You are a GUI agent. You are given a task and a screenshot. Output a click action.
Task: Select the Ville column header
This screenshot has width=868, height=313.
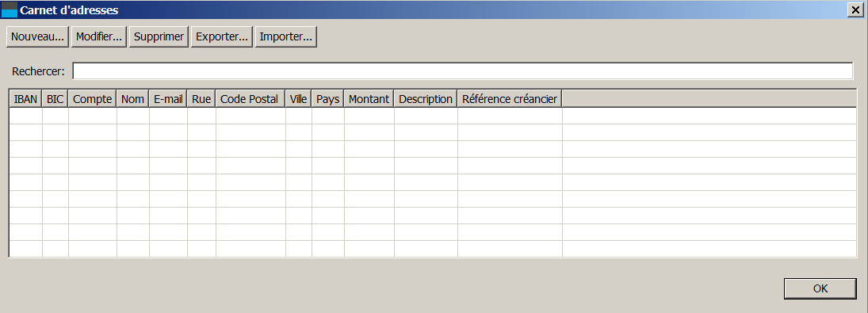(298, 99)
